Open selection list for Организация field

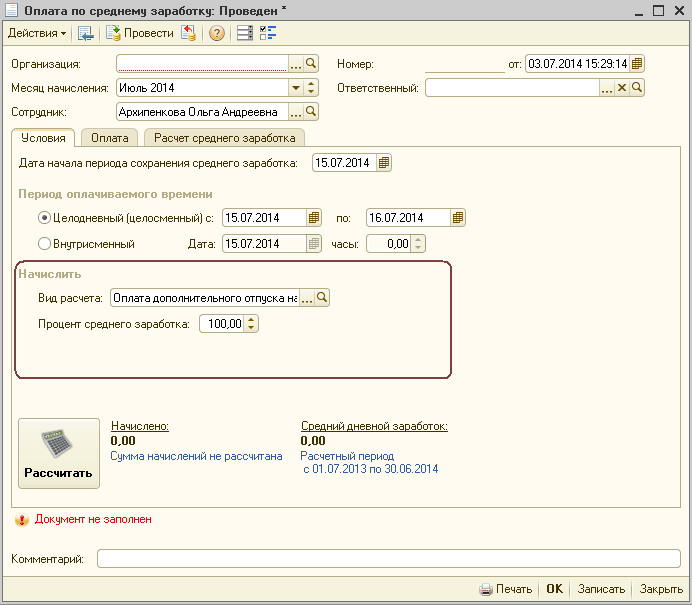pyautogui.click(x=295, y=64)
